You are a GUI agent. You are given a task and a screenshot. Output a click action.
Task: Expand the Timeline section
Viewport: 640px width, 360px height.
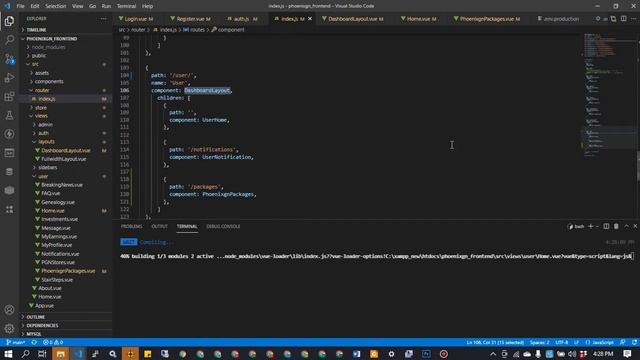(x=36, y=30)
